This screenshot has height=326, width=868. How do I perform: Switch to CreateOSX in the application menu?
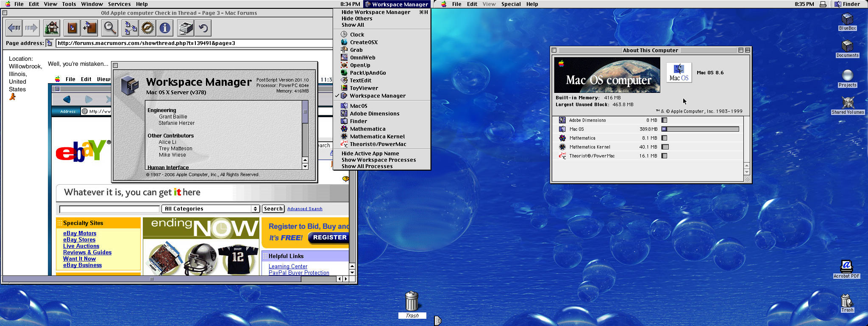point(382,42)
